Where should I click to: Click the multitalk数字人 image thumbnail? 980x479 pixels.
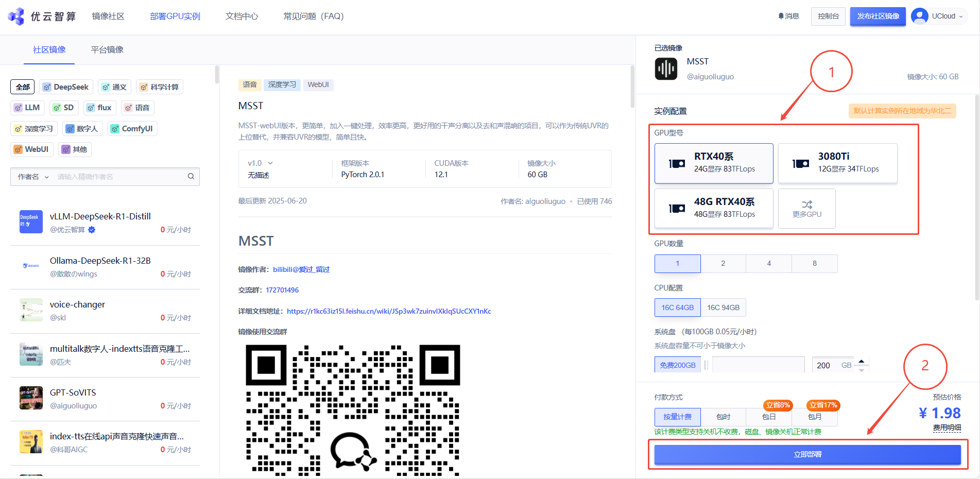[31, 354]
